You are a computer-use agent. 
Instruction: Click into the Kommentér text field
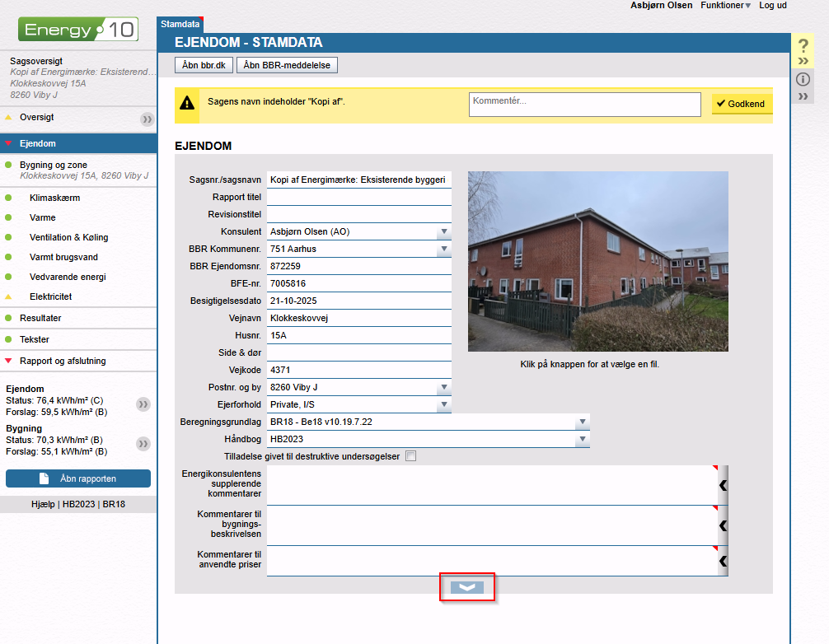pos(584,104)
